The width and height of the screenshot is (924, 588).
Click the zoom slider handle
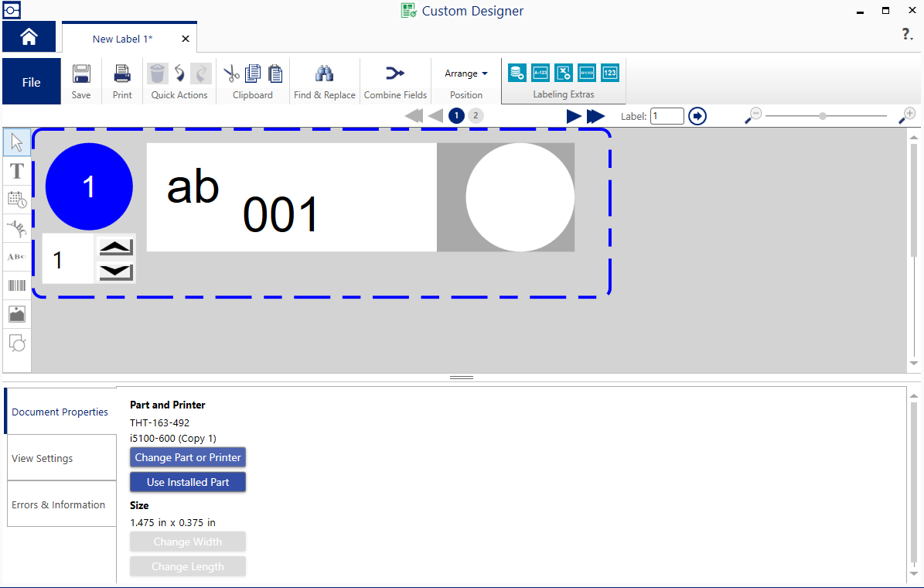click(823, 116)
